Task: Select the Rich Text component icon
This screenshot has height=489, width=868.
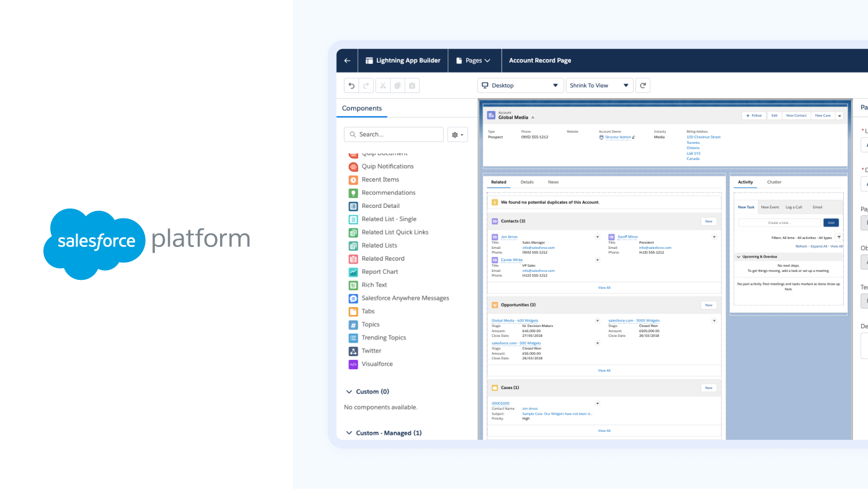Action: tap(353, 285)
